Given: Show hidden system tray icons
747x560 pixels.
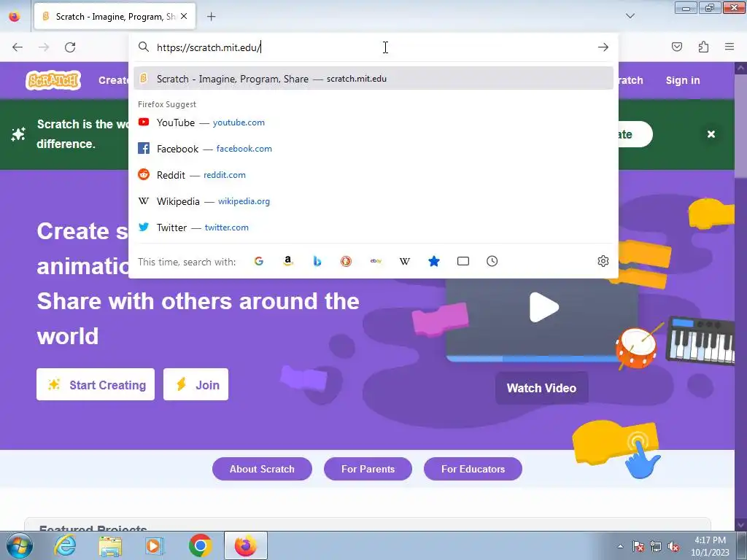Looking at the screenshot, I should (620, 547).
